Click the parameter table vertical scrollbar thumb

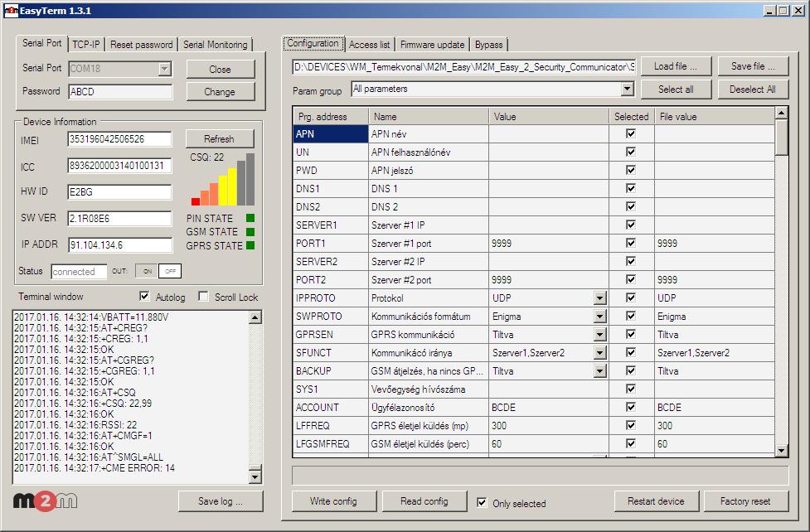781,137
